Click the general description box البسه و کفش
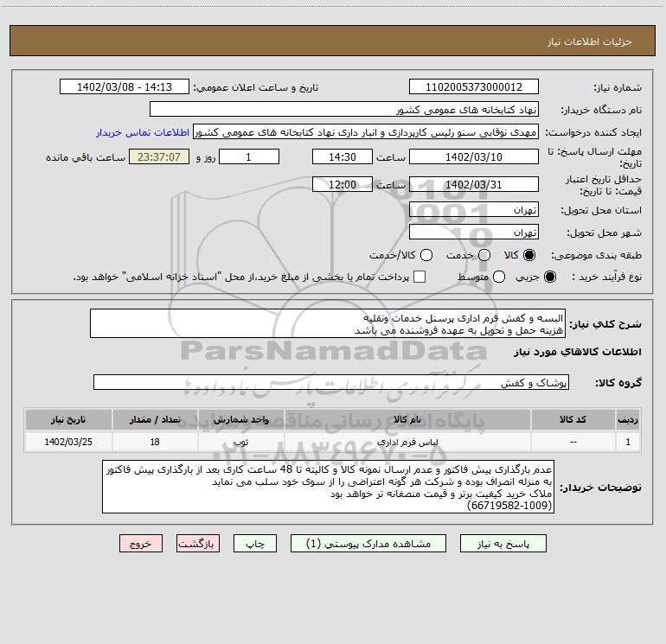Image resolution: width=666 pixels, height=644 pixels. 328,324
